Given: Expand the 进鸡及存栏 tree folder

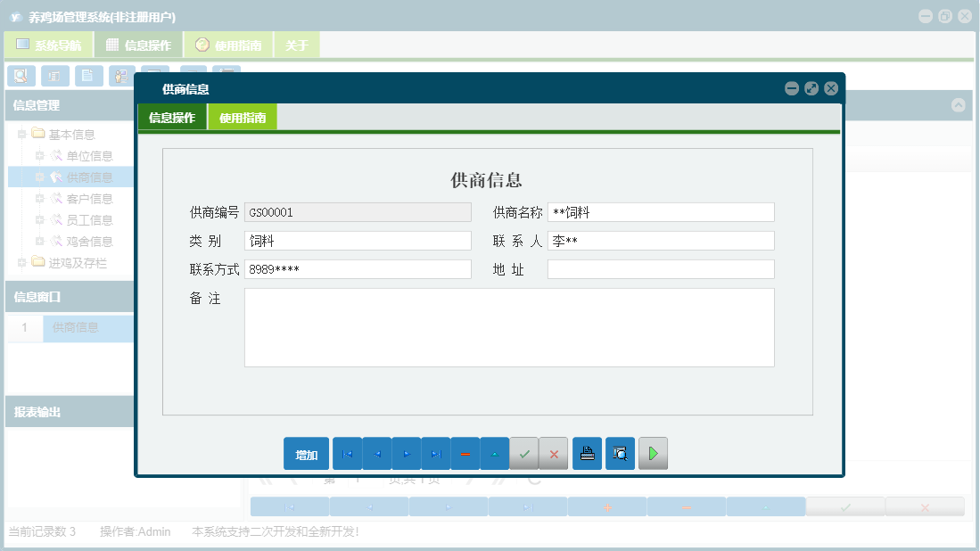Looking at the screenshot, I should pyautogui.click(x=22, y=263).
